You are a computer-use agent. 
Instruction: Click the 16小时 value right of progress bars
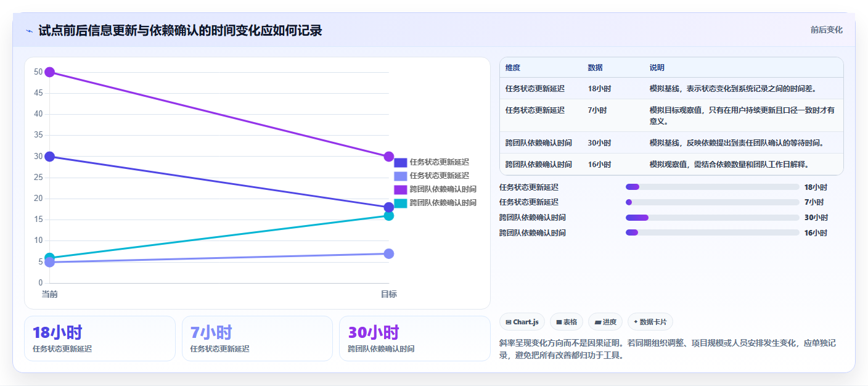(816, 233)
